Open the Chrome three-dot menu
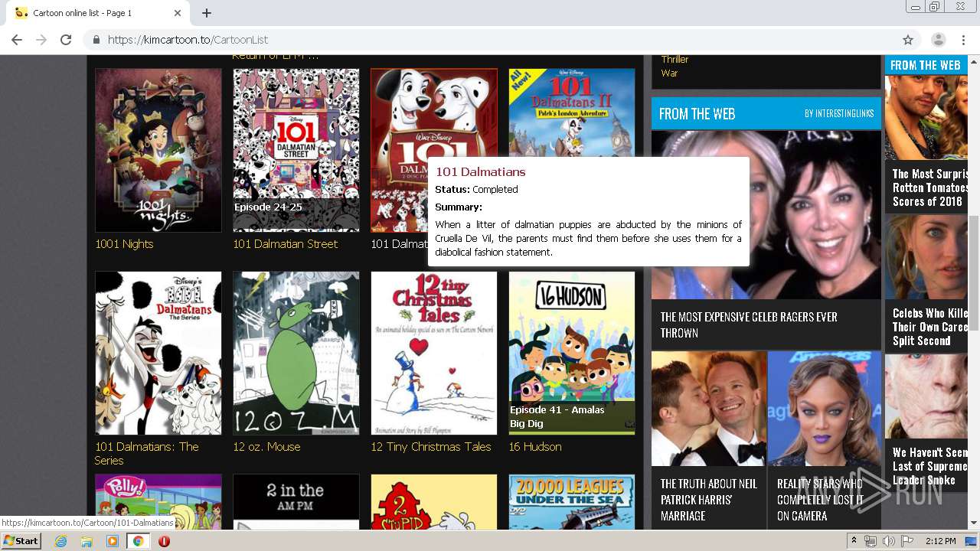Image resolution: width=980 pixels, height=551 pixels. coord(964,40)
